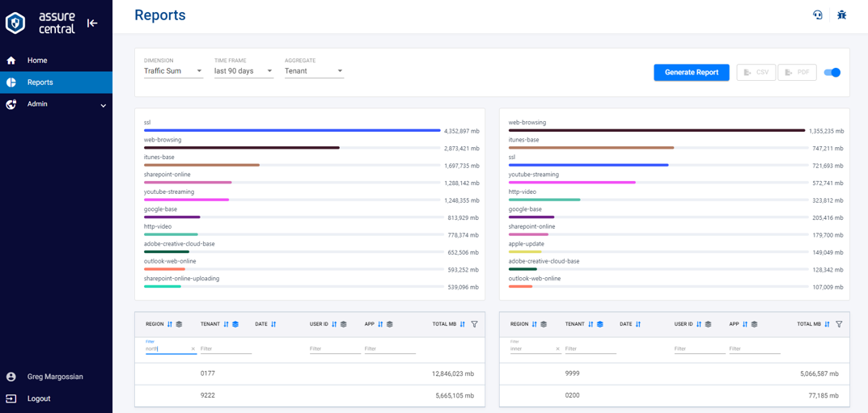Viewport: 868px width, 413px height.
Task: Toggle App grouping in the 'inner' table
Action: [755, 324]
